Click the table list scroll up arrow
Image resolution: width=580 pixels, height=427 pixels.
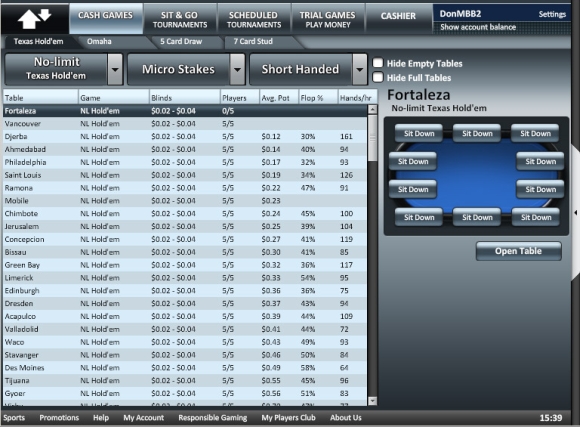(372, 109)
